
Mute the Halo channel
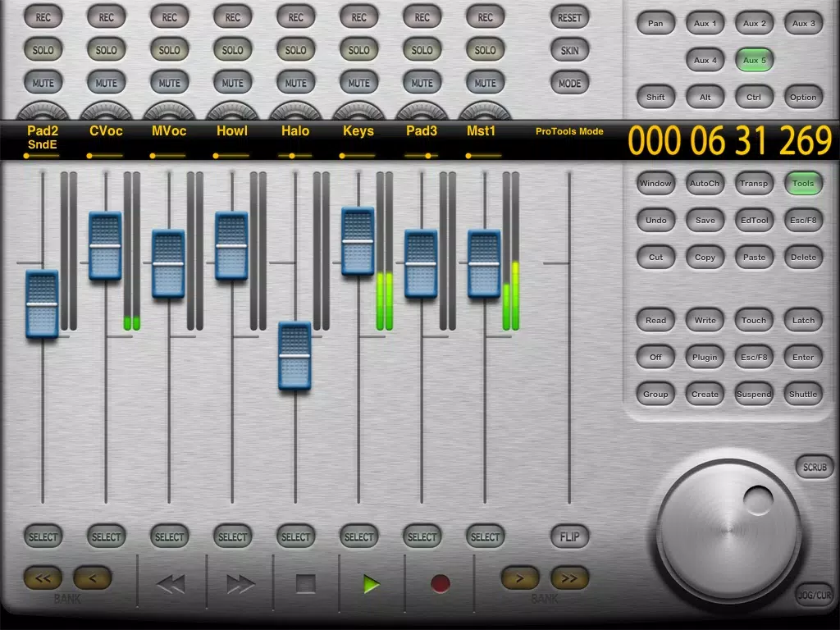coord(295,83)
